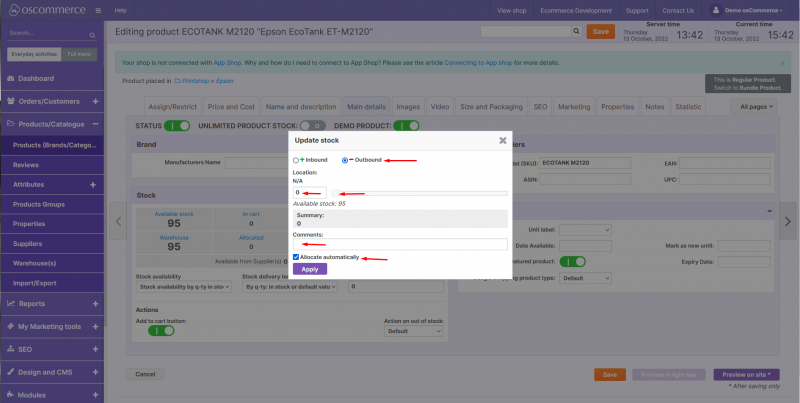
Task: Click the top bar product search icon
Action: (x=576, y=32)
